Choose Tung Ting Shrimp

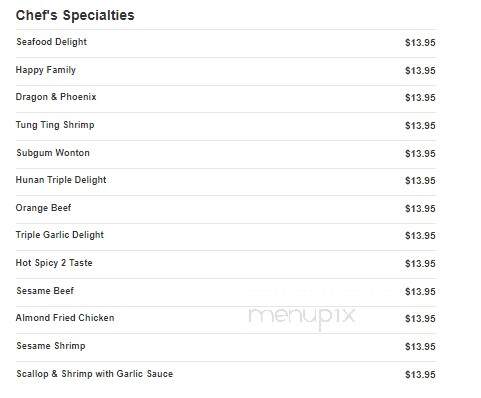coord(55,125)
